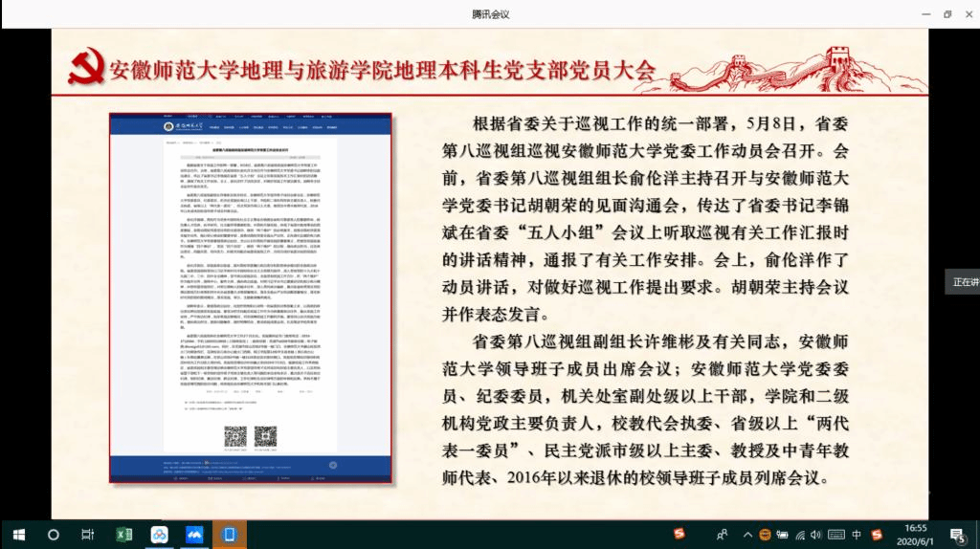Click the news webpage screenshot thumbnail

(250, 296)
